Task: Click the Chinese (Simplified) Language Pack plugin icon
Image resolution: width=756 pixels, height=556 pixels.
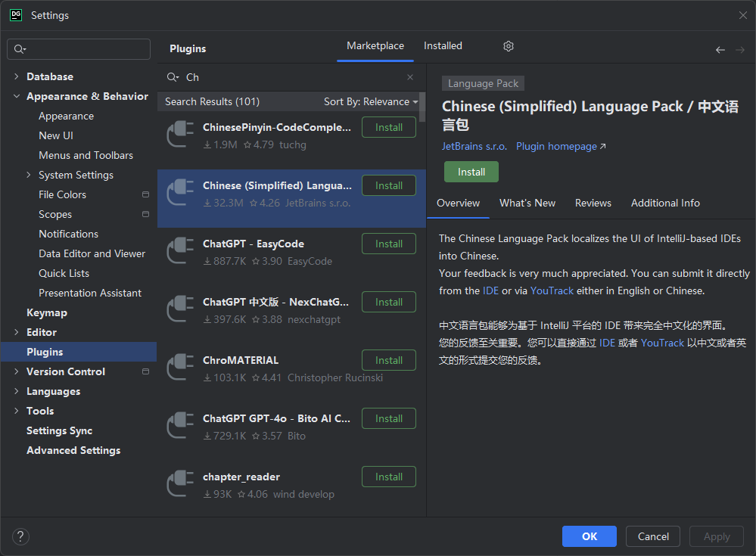Action: 180,192
